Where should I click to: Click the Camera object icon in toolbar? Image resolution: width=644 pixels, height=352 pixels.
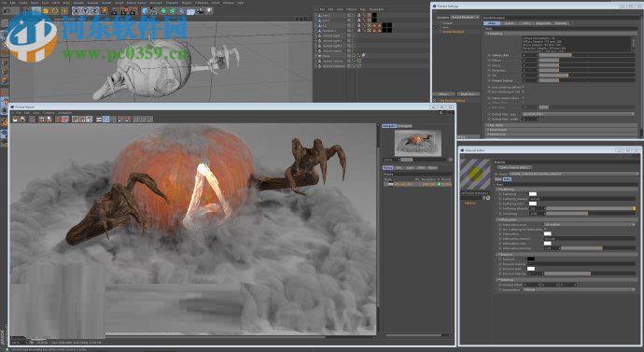pos(200,11)
